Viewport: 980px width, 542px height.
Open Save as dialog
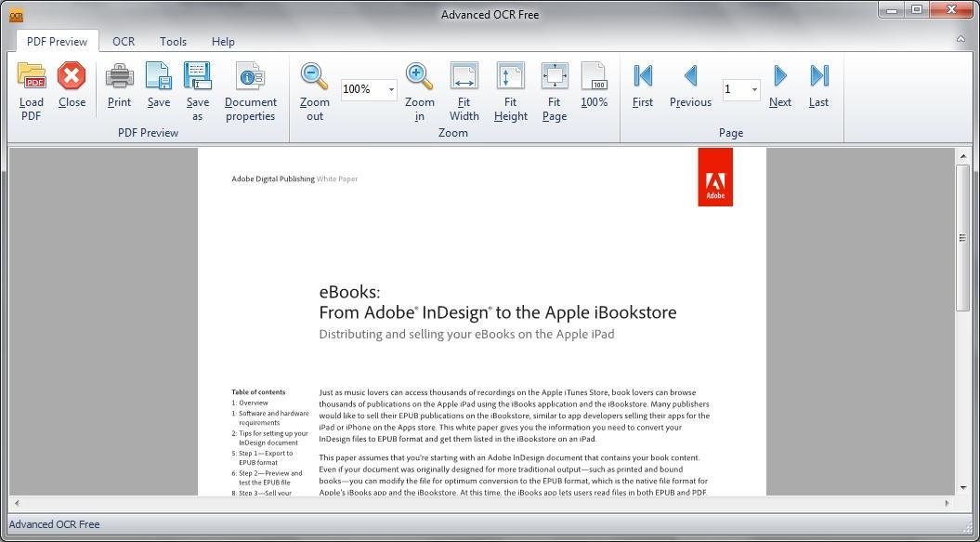[197, 89]
